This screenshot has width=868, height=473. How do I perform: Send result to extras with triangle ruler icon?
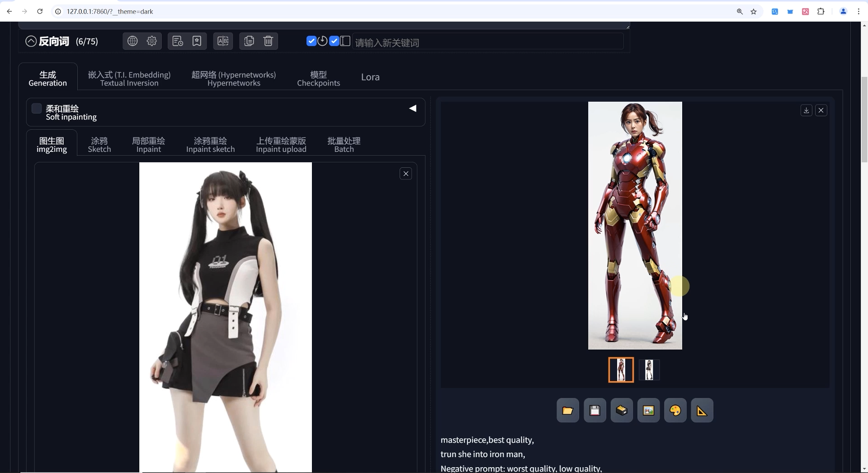click(702, 410)
